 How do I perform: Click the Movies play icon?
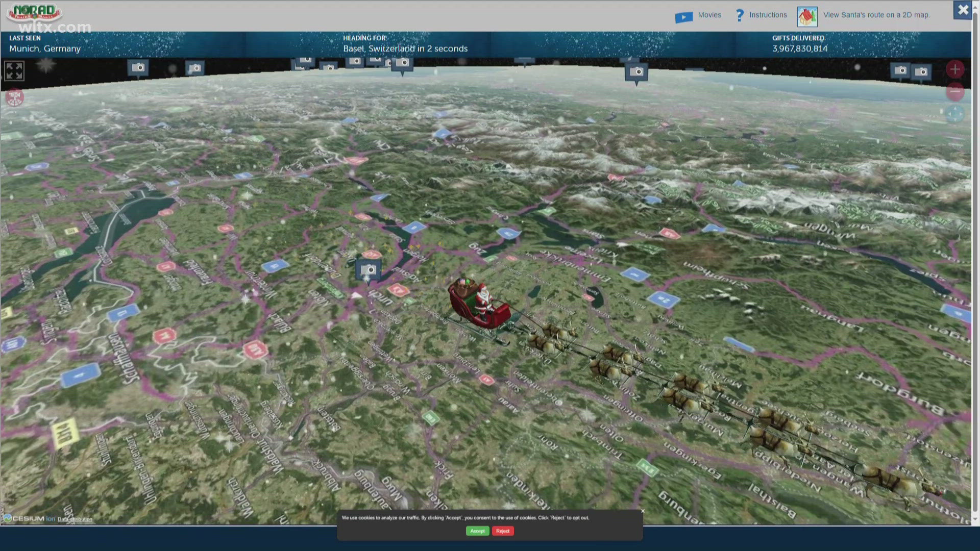[x=684, y=16]
